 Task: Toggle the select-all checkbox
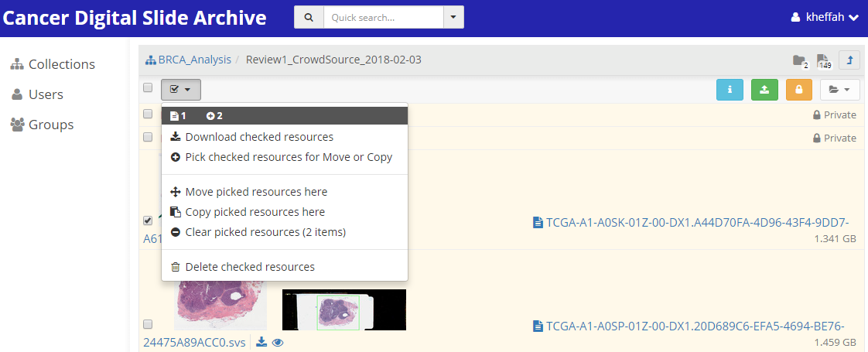pyautogui.click(x=147, y=87)
